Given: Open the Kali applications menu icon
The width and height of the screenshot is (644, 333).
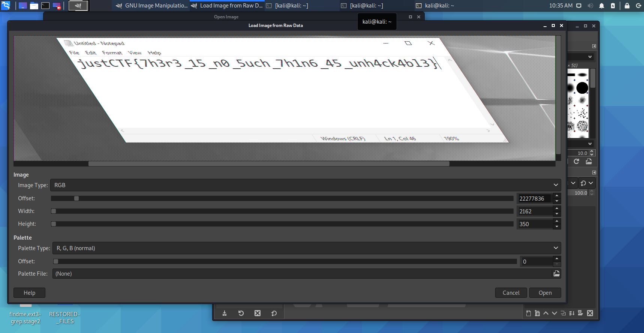Looking at the screenshot, I should click(6, 6).
